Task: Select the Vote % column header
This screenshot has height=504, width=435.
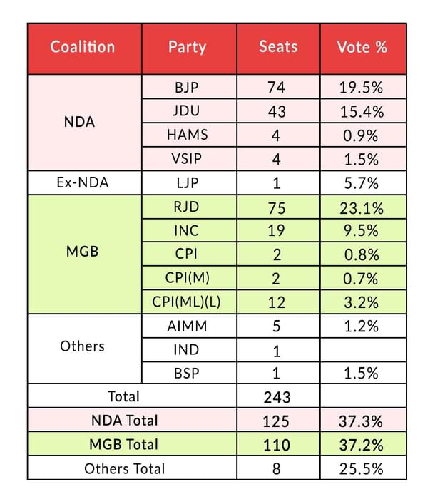Action: coord(362,48)
